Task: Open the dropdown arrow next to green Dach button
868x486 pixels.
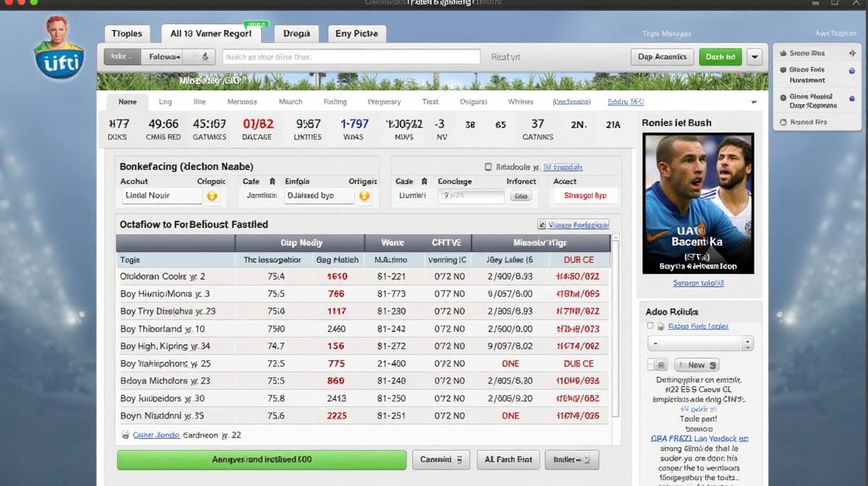Action: [x=754, y=57]
